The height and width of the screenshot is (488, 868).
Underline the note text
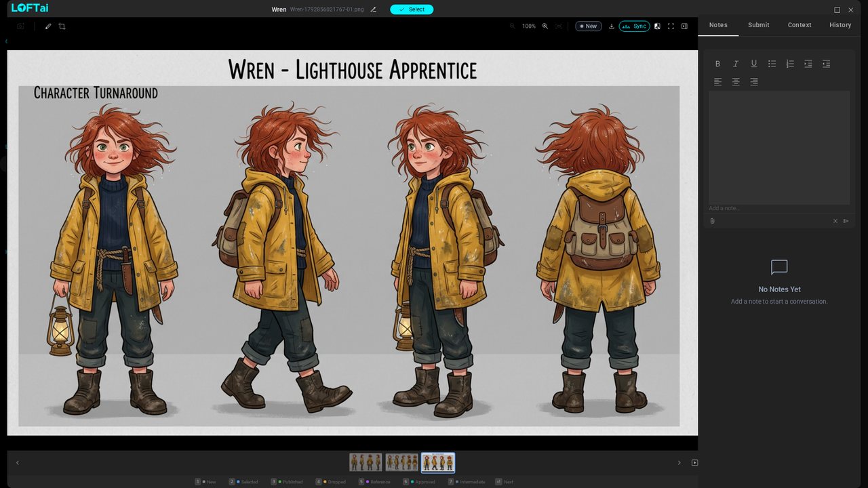[x=753, y=64]
